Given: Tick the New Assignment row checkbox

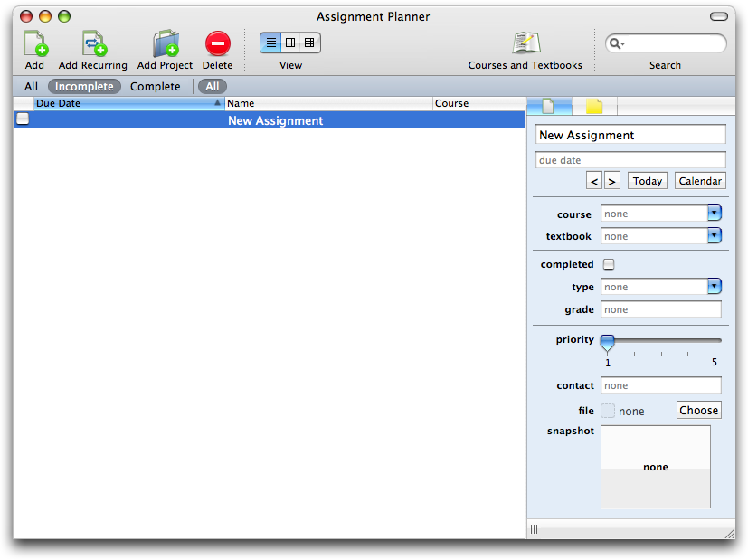Looking at the screenshot, I should coord(23,119).
